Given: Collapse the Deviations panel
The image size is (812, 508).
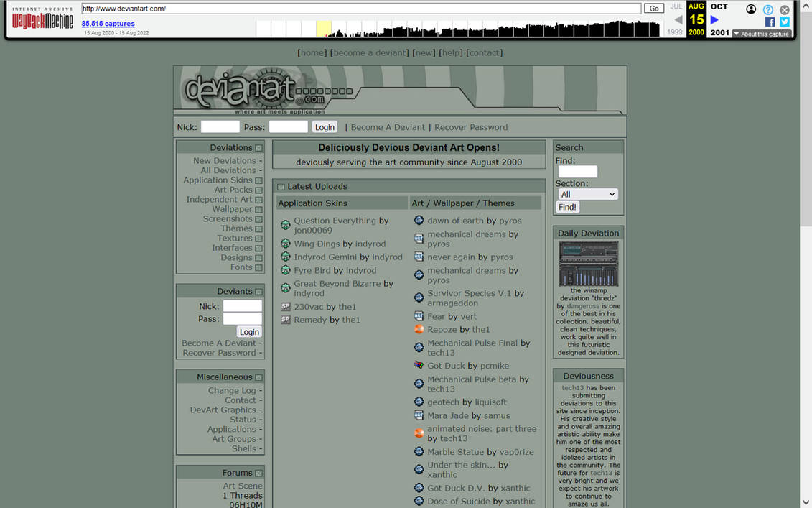Looking at the screenshot, I should (258, 148).
